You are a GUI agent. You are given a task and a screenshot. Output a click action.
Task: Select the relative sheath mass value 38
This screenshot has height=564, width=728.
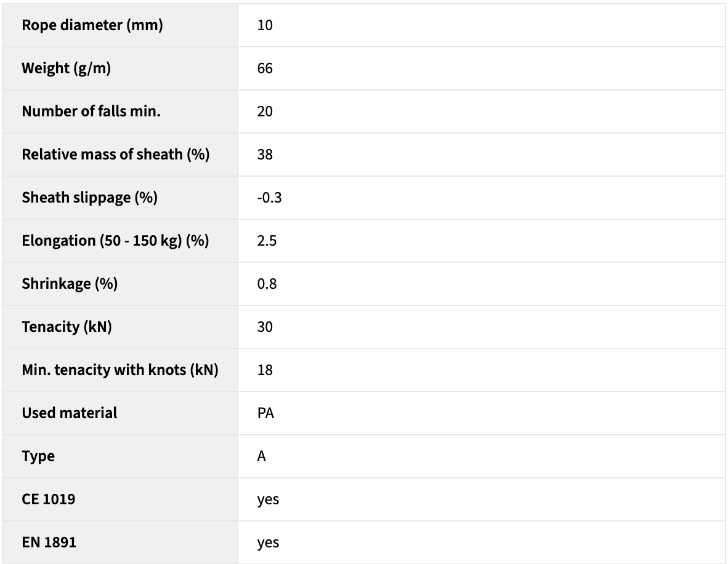click(x=265, y=155)
